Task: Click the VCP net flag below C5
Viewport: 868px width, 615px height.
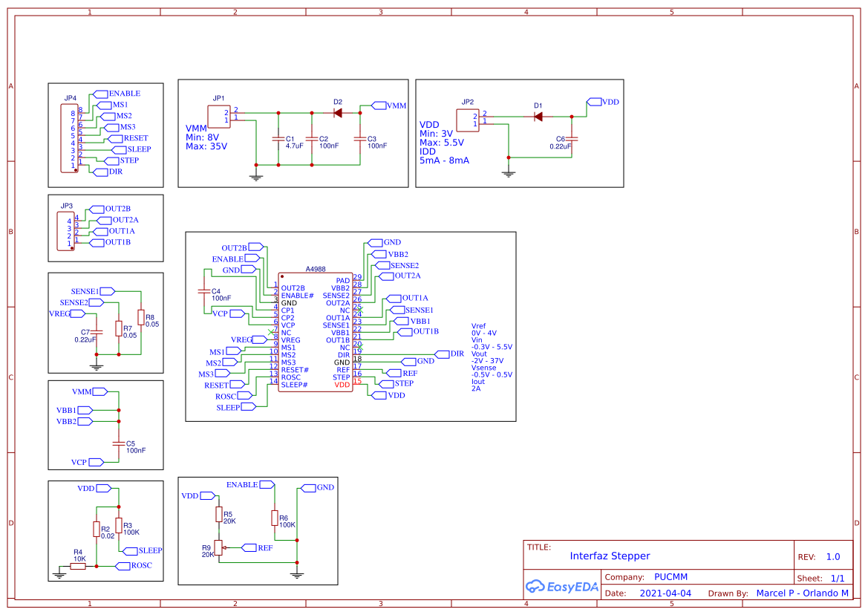Action: click(x=88, y=462)
